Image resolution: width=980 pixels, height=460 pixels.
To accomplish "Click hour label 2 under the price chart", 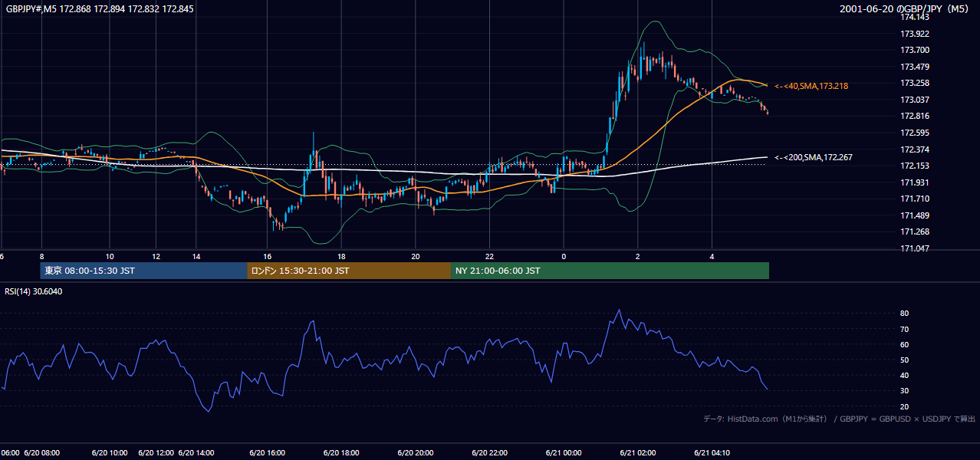I will tap(638, 257).
